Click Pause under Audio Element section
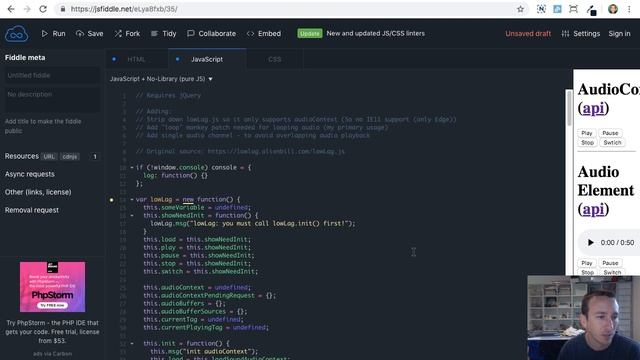The image size is (640, 360). tap(610, 263)
